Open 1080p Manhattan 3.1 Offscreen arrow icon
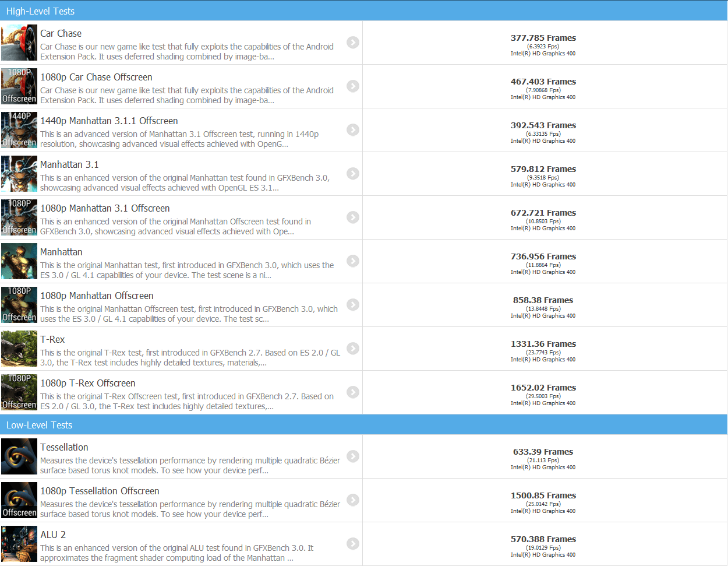728x566 pixels. 353,217
